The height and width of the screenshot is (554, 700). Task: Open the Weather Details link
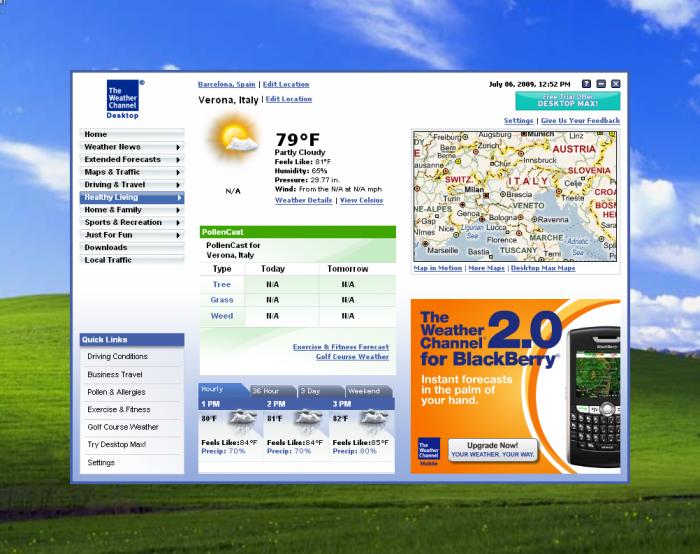[304, 200]
